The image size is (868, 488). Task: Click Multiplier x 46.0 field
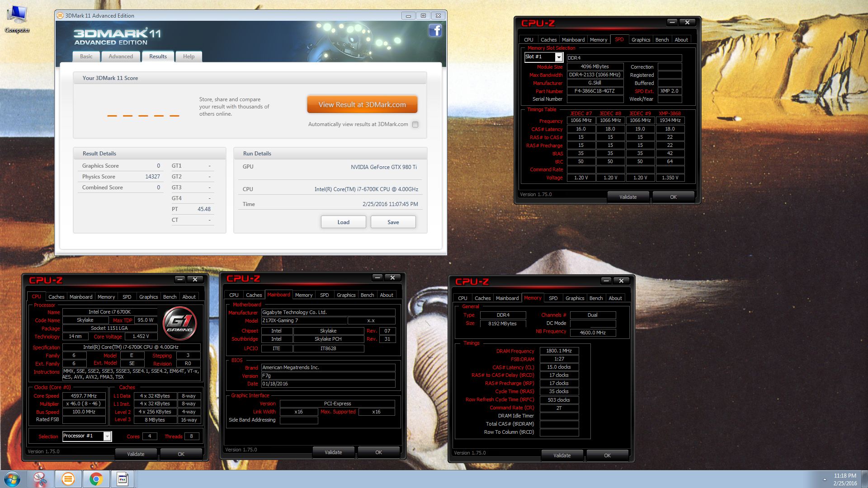tap(84, 404)
